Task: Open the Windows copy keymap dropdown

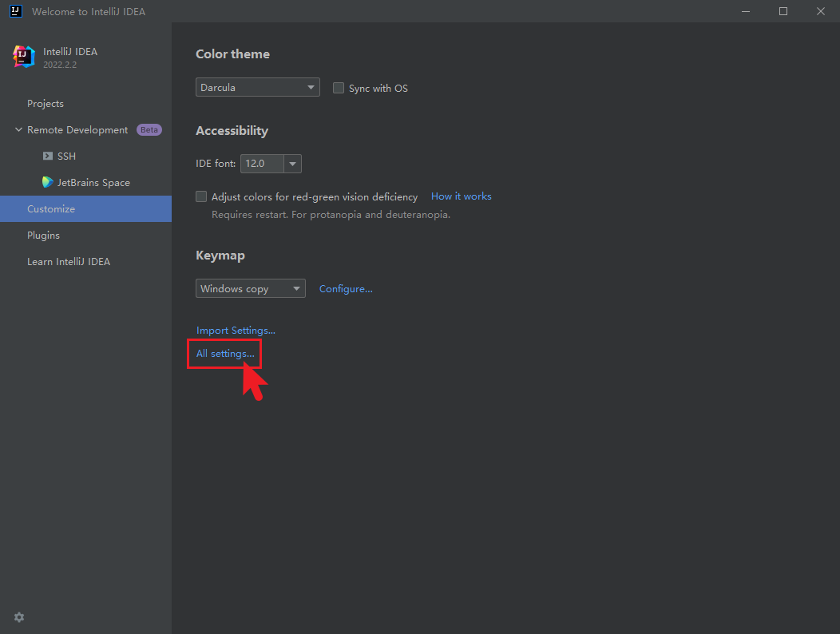Action: point(251,288)
